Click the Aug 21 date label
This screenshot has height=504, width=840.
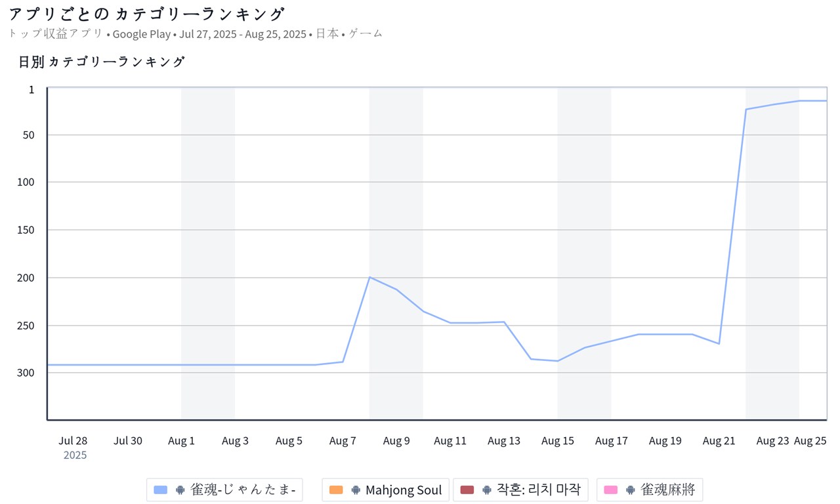(x=719, y=441)
